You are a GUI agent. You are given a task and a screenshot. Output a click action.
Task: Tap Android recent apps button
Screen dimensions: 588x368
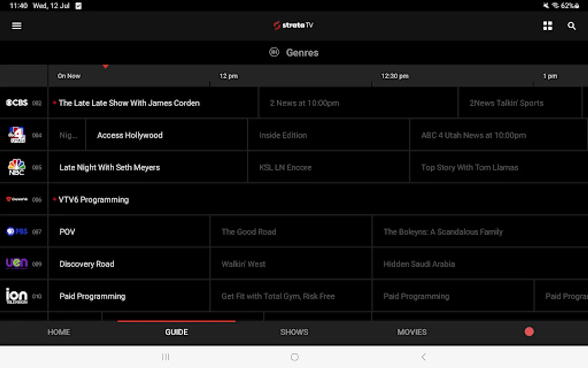point(165,357)
